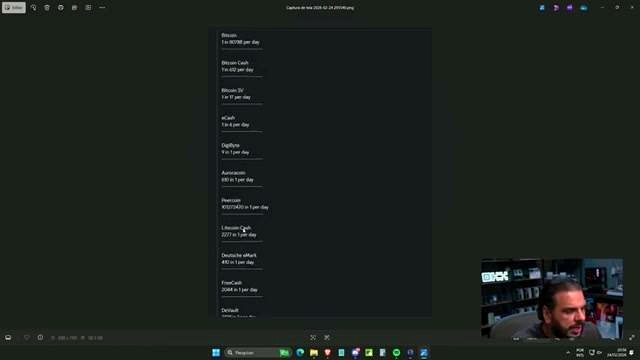Open the POR language indicator
The height and width of the screenshot is (360, 640).
pyautogui.click(x=580, y=352)
